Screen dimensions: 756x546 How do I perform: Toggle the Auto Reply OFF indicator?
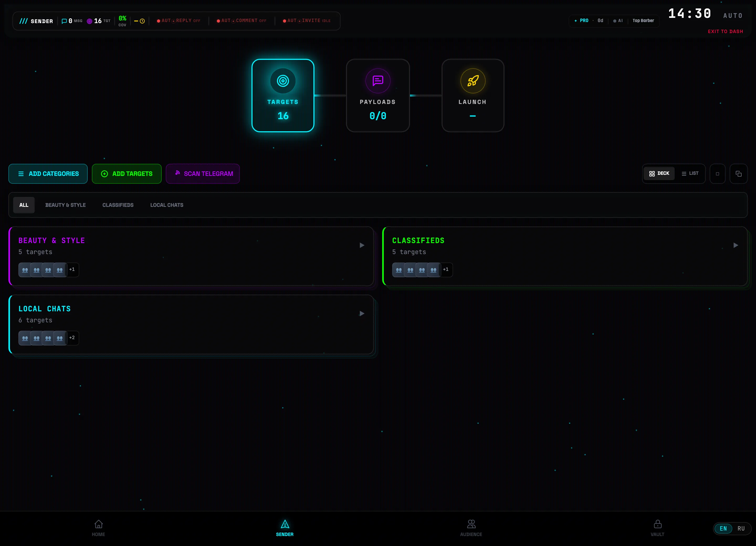click(x=179, y=21)
